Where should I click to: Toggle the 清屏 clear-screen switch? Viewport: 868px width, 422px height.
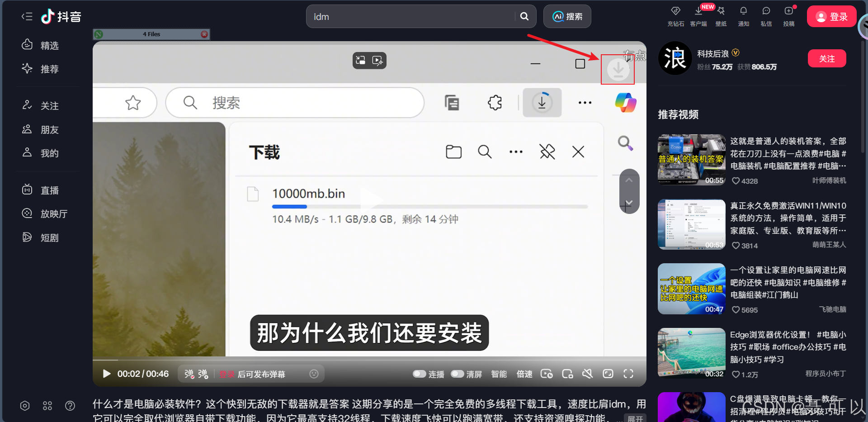458,374
